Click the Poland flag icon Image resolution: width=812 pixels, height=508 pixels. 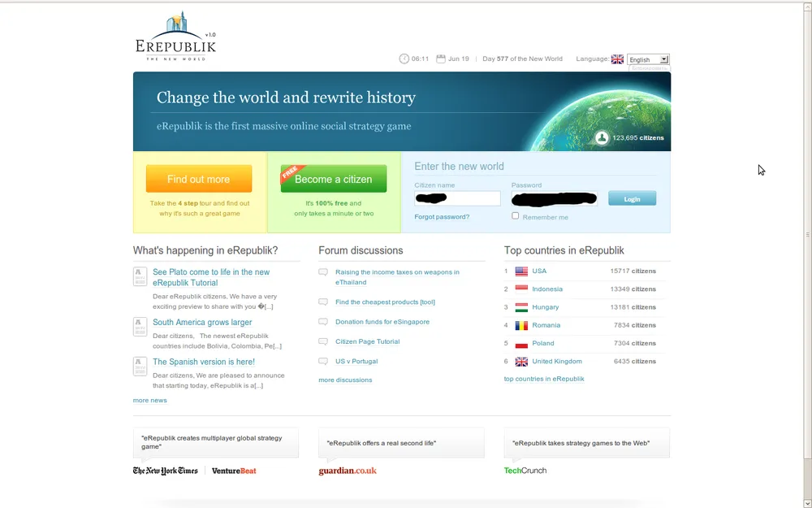click(521, 344)
